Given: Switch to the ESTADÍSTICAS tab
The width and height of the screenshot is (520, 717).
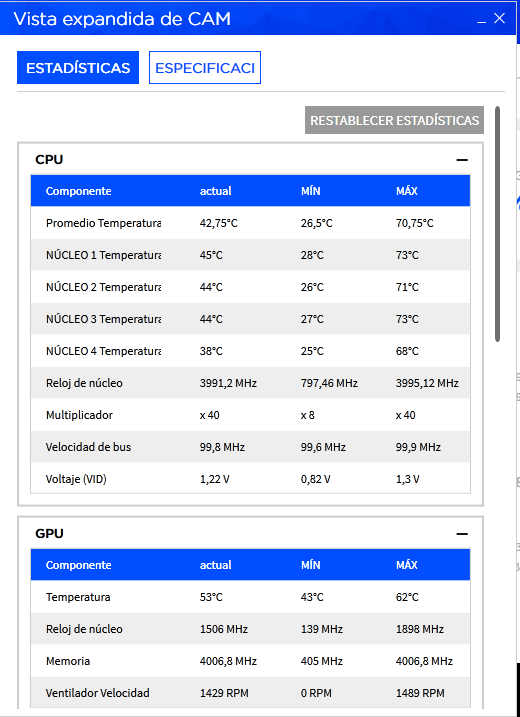Looking at the screenshot, I should 78,68.
